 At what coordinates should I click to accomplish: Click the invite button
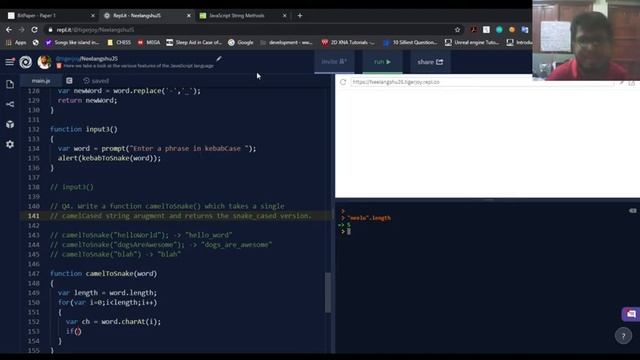point(334,62)
